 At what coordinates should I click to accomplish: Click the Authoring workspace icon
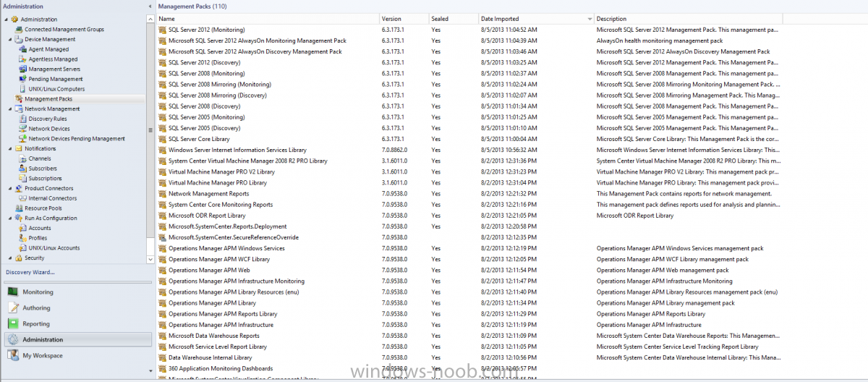pos(13,308)
